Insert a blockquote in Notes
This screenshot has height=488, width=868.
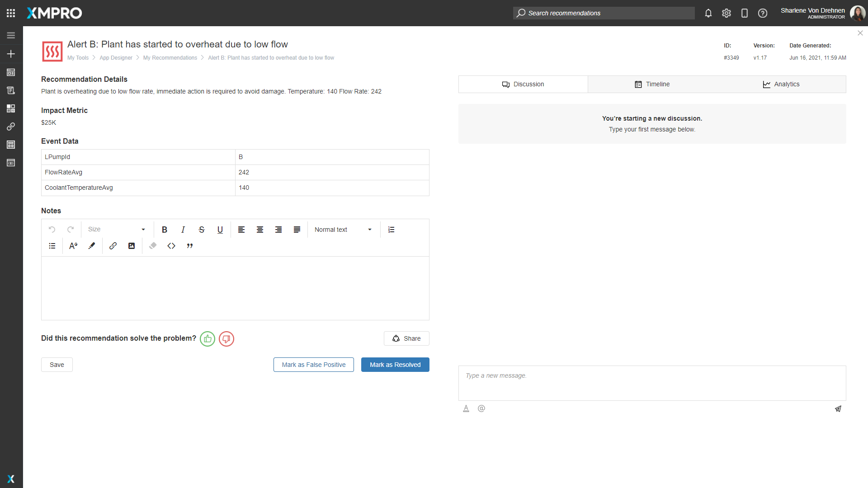point(190,246)
